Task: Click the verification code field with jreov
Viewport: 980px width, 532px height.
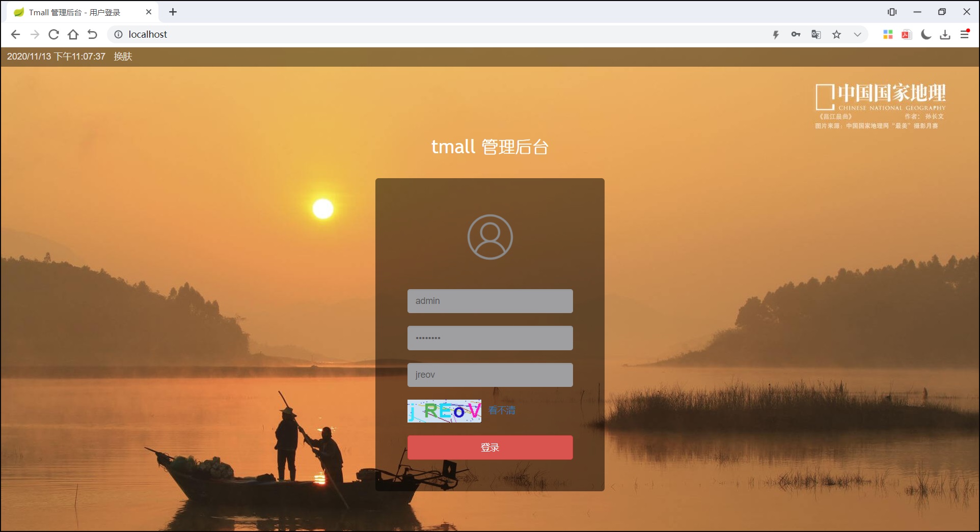Action: pyautogui.click(x=490, y=375)
